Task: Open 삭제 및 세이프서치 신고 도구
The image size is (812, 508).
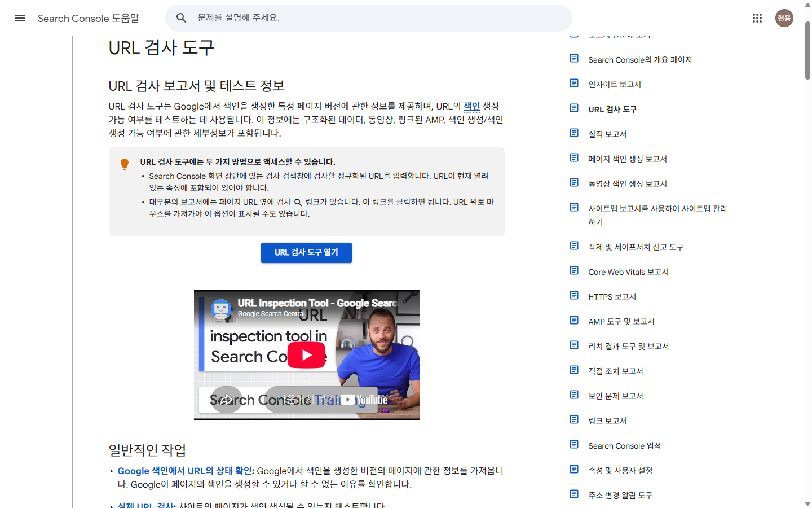Action: [x=636, y=247]
